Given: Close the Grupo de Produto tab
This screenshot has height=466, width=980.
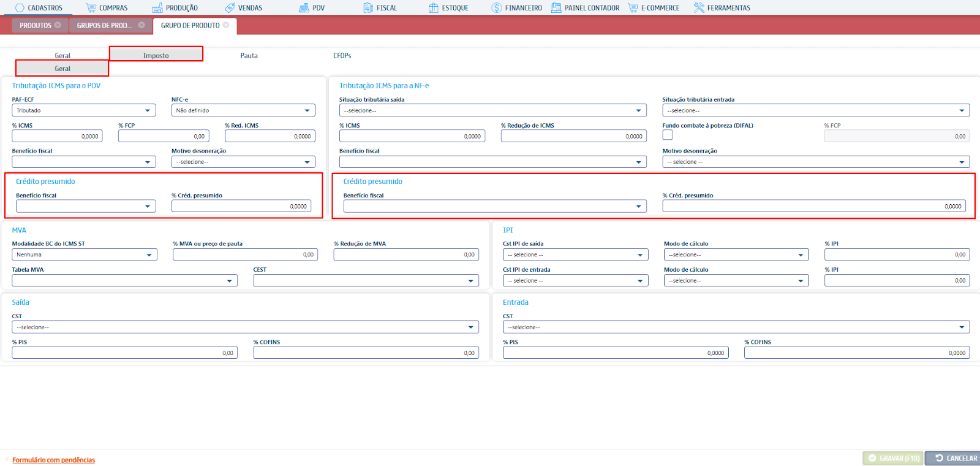Looking at the screenshot, I should tap(226, 25).
